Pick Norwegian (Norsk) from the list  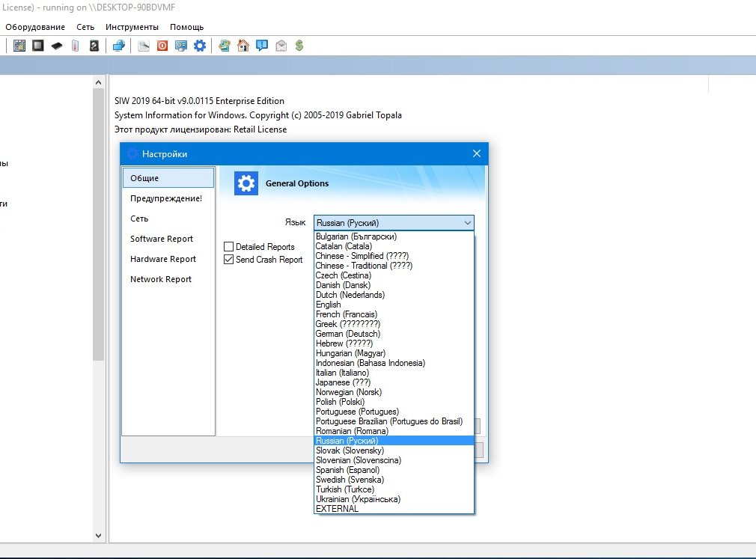click(394, 392)
